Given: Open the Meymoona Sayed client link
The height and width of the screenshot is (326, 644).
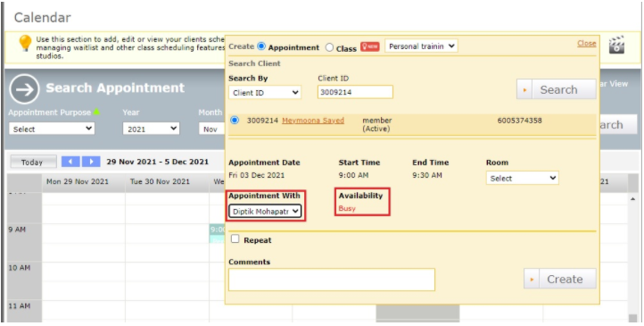Looking at the screenshot, I should (313, 121).
